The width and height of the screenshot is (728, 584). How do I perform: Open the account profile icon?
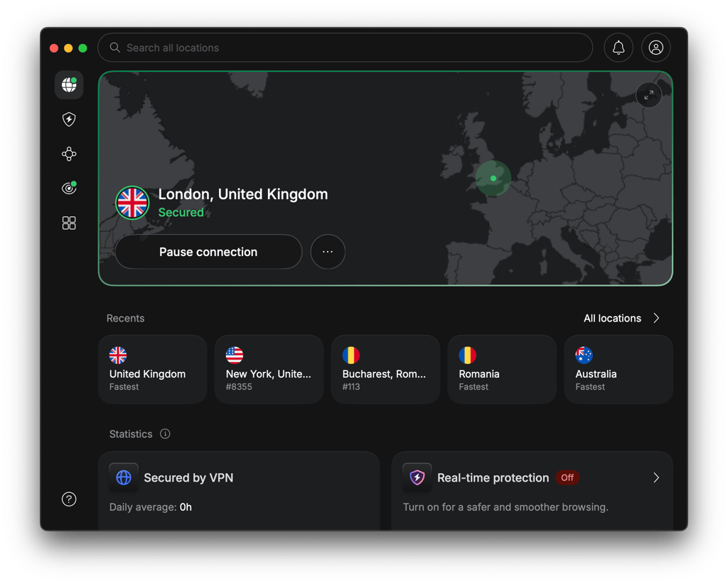pos(655,48)
